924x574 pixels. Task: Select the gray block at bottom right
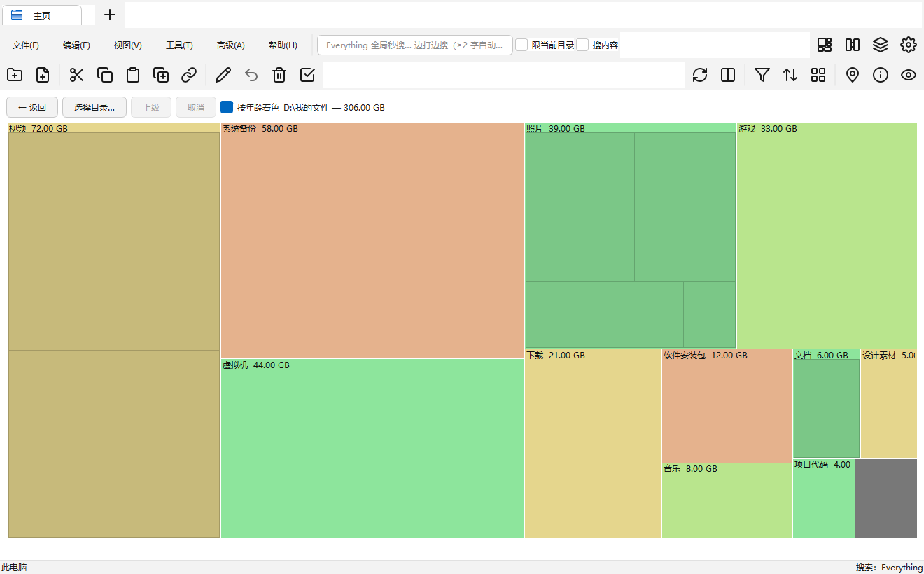pos(886,498)
